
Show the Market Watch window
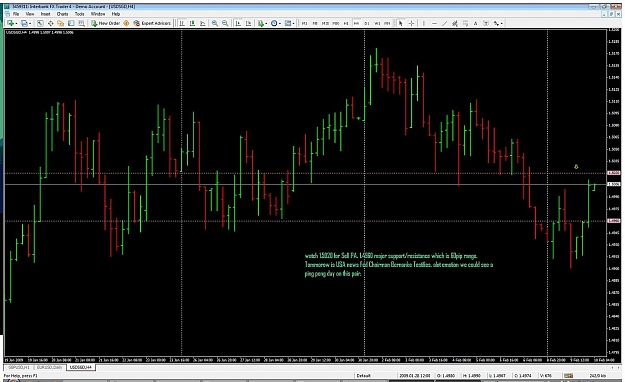point(40,24)
